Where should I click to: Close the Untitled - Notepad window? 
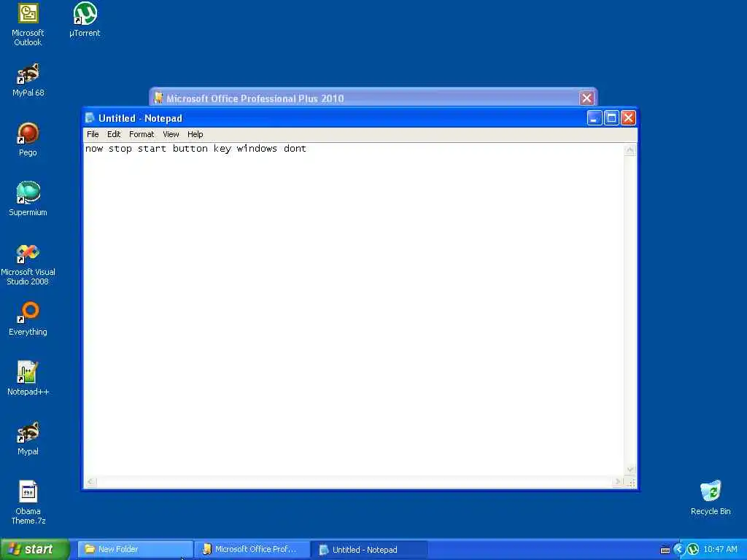pos(628,117)
